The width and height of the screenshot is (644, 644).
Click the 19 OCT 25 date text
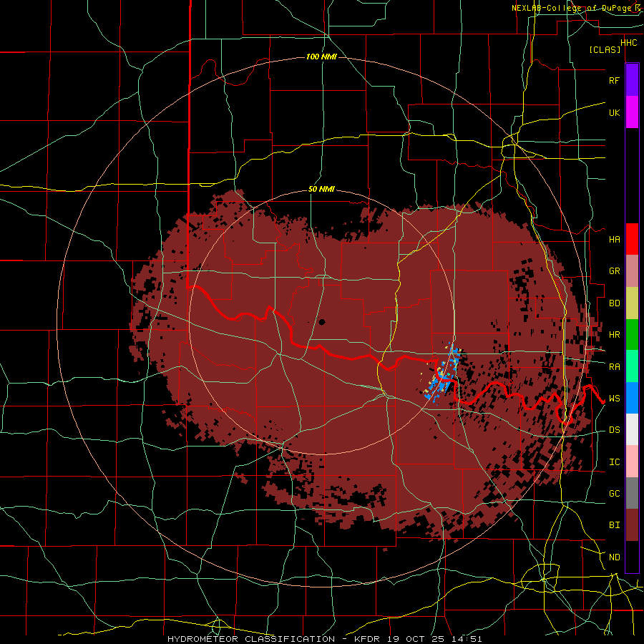(x=417, y=639)
